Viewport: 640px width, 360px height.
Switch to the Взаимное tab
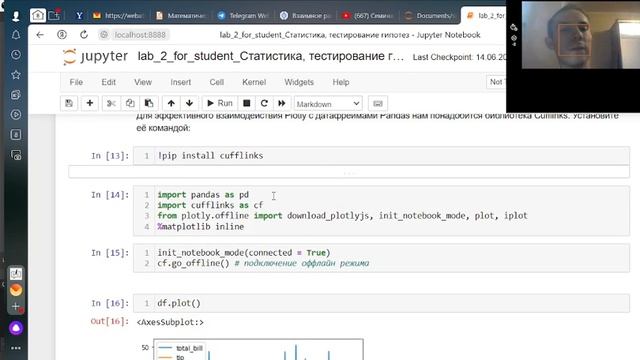point(305,16)
